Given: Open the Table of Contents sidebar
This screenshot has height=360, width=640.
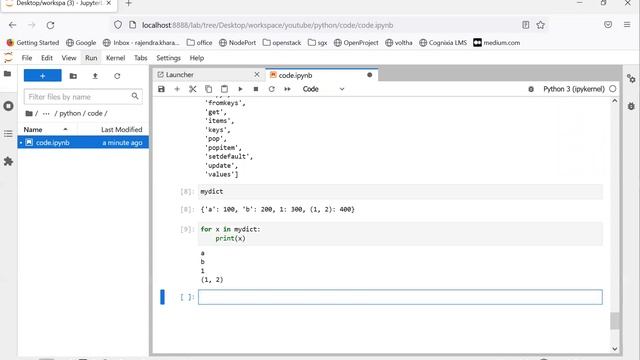Looking at the screenshot, I should tap(8, 134).
